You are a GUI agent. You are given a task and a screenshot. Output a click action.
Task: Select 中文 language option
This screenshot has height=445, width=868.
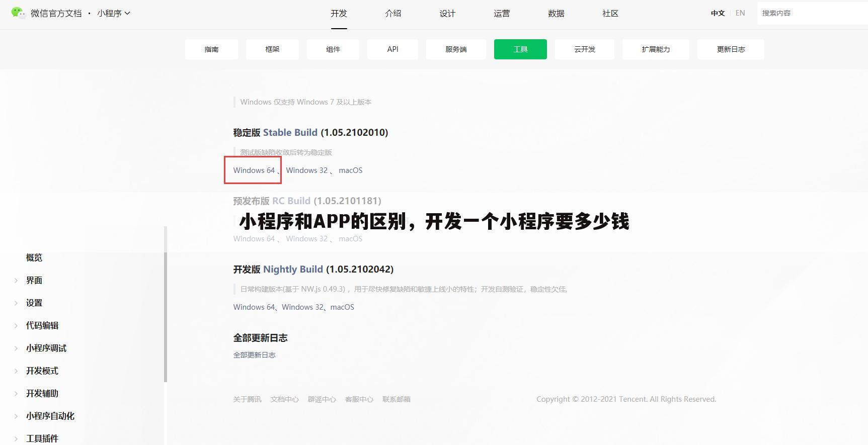pyautogui.click(x=718, y=13)
